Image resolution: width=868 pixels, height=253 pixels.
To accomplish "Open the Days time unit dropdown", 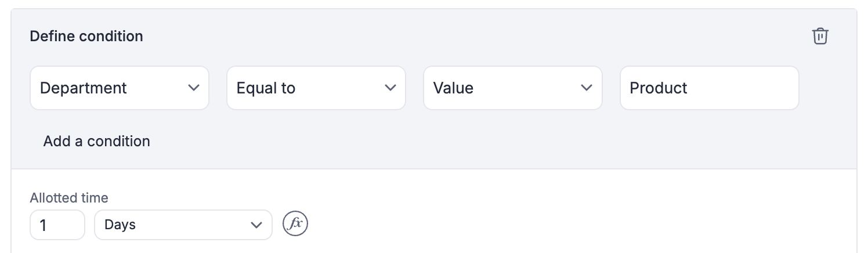I will tap(183, 225).
